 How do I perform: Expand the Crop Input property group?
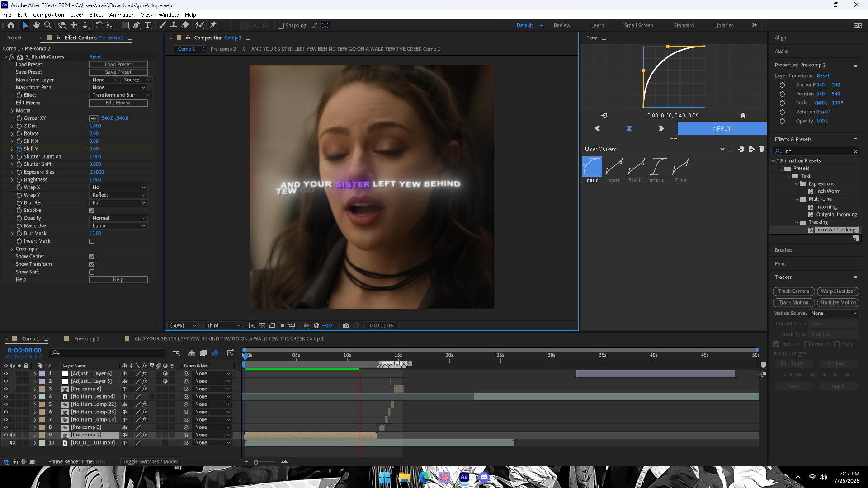click(x=12, y=249)
